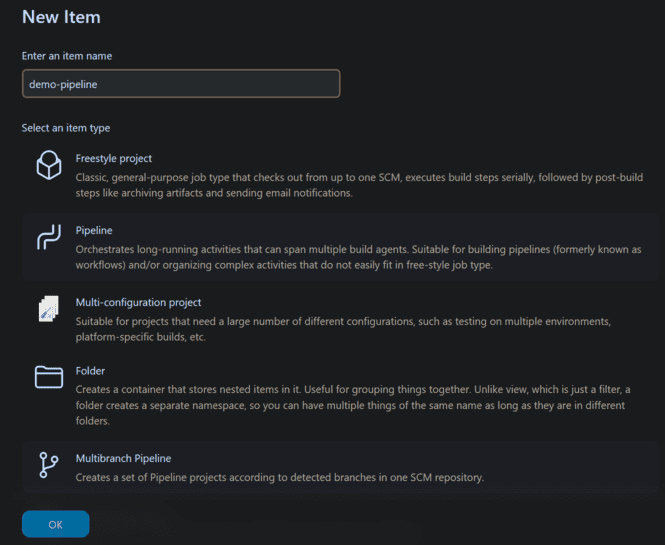Click the Pipeline description about build agents
665x545 pixels.
pos(360,257)
